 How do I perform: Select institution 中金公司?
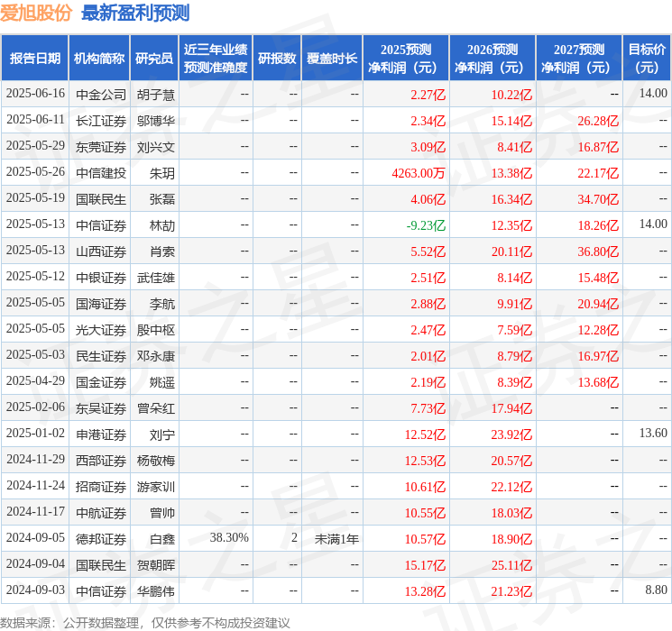[x=101, y=95]
